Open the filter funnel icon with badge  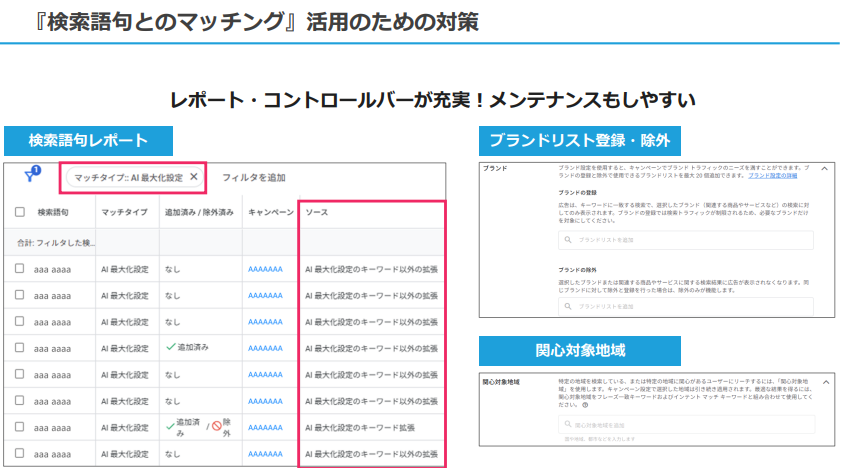33,174
